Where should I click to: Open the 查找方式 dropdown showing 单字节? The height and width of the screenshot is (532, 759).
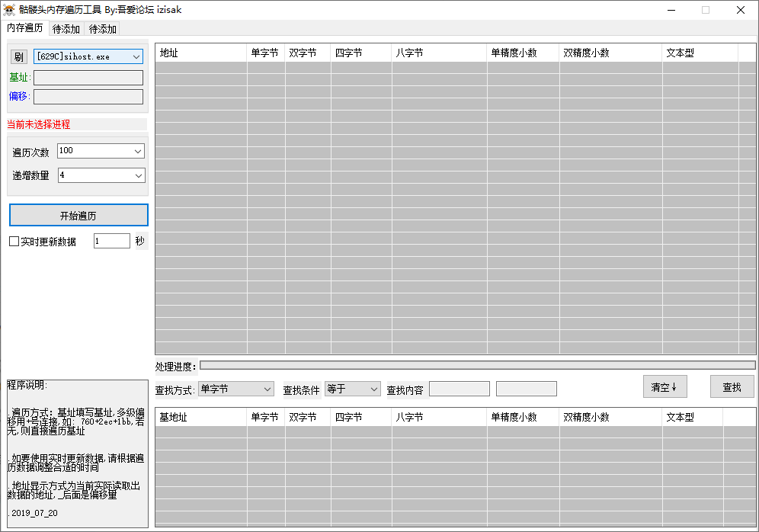pyautogui.click(x=235, y=389)
